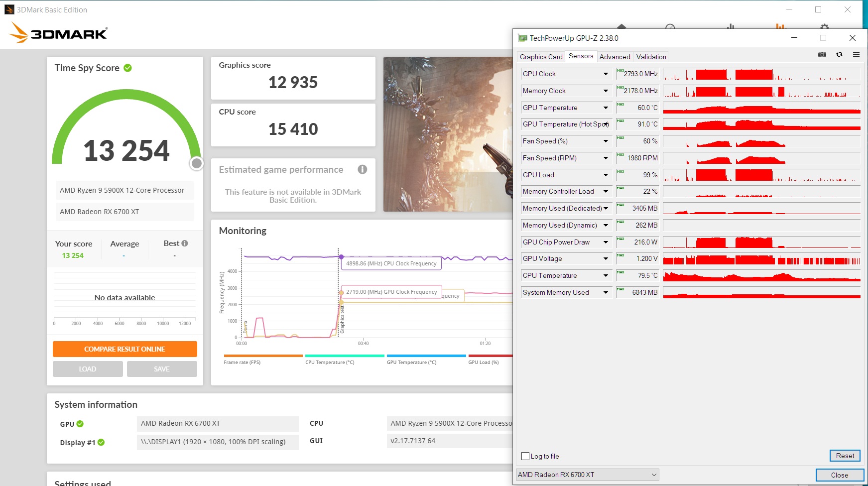Viewport: 868px width, 486px height.
Task: Open the GPU Temperature (Hot Spot) dropdown
Action: pyautogui.click(x=606, y=124)
